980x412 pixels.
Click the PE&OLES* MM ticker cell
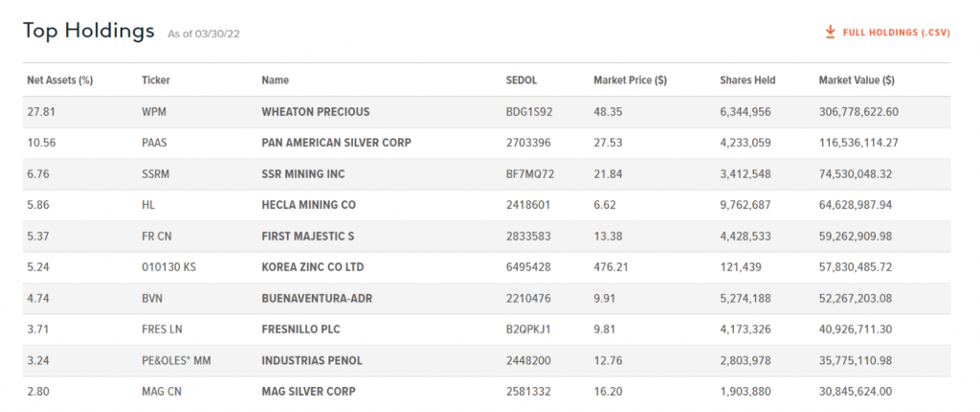point(176,360)
